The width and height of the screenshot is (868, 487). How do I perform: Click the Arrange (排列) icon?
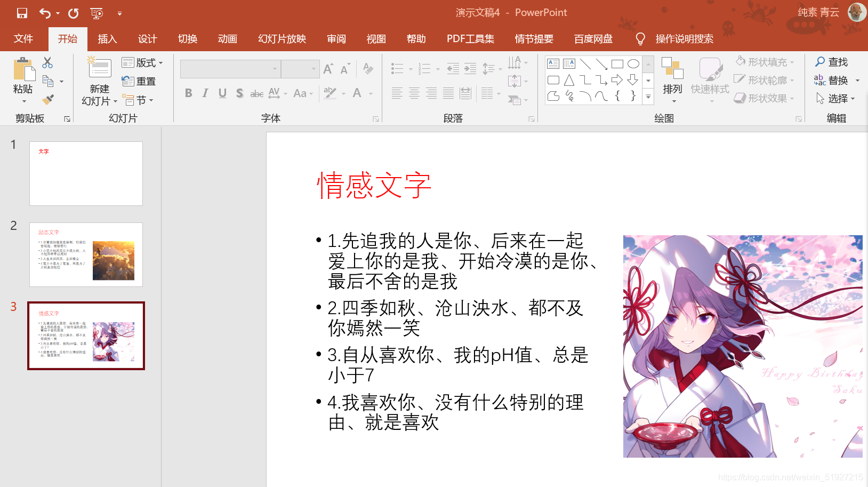tap(672, 68)
